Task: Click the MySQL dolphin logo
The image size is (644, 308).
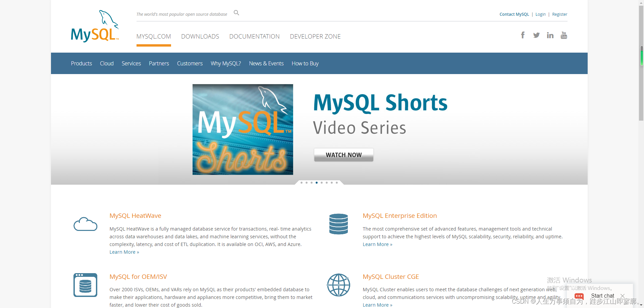Action: [95, 26]
